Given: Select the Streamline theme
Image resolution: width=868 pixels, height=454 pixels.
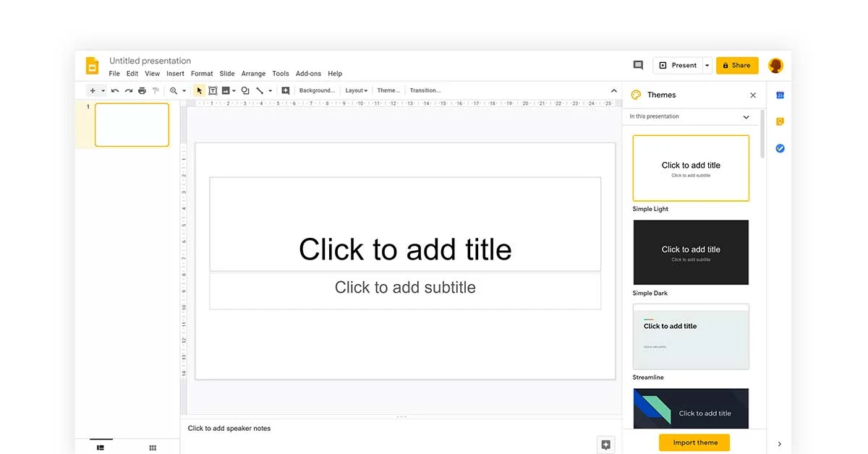Looking at the screenshot, I should [x=690, y=336].
